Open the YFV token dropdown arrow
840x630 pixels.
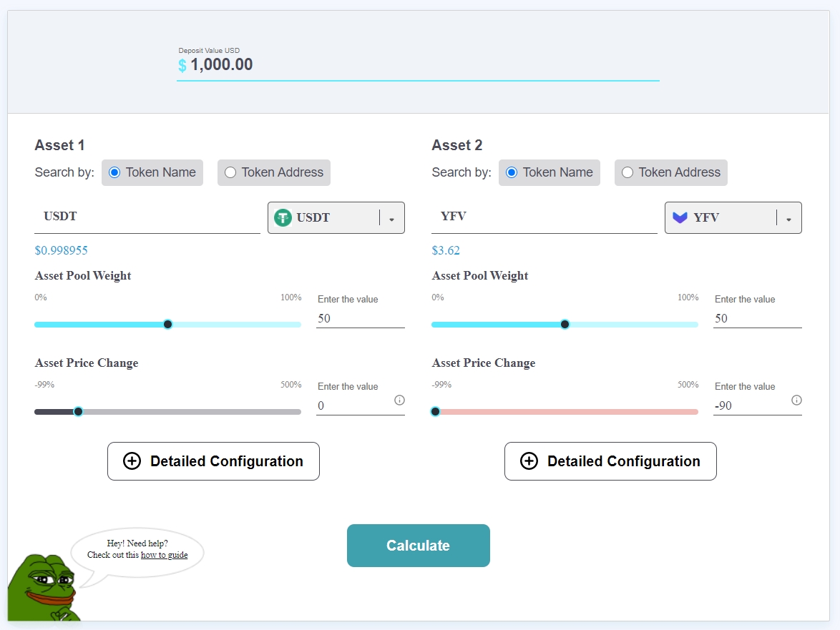(x=788, y=219)
